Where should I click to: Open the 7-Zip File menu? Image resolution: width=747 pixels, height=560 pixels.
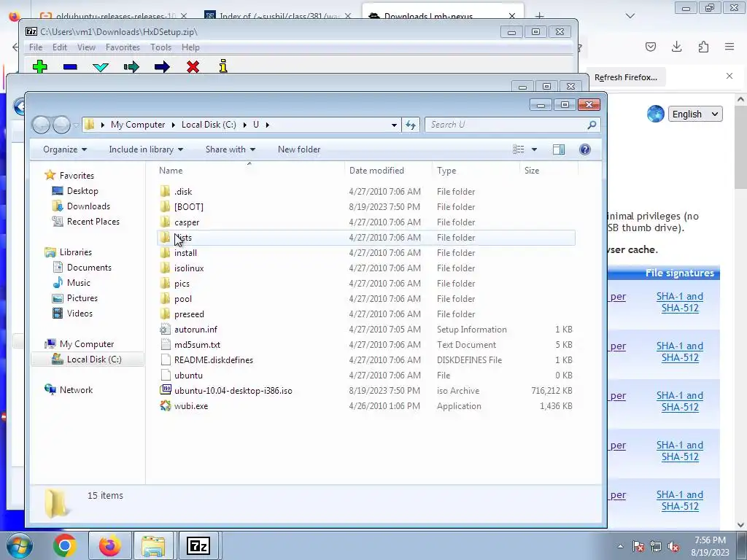point(36,47)
